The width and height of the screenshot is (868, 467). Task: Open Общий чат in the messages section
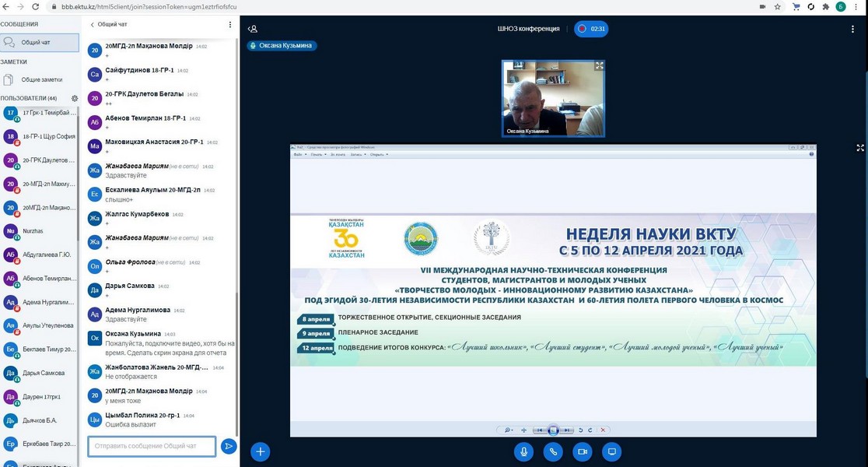coord(40,43)
